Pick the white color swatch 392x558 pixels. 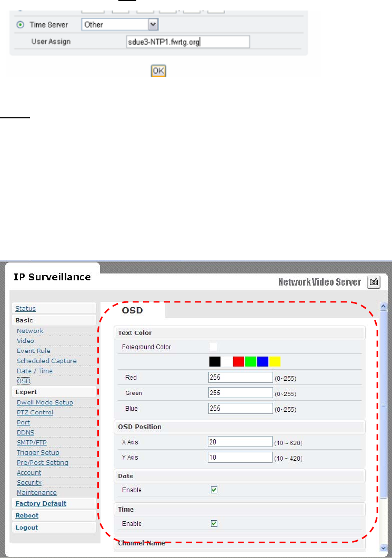226,361
